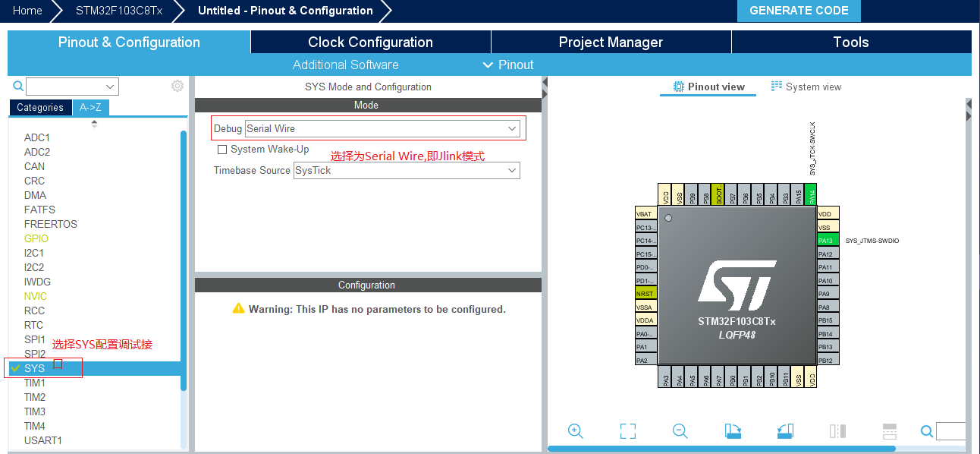980x454 pixels.
Task: Click the PC13 pin
Action: [x=645, y=228]
